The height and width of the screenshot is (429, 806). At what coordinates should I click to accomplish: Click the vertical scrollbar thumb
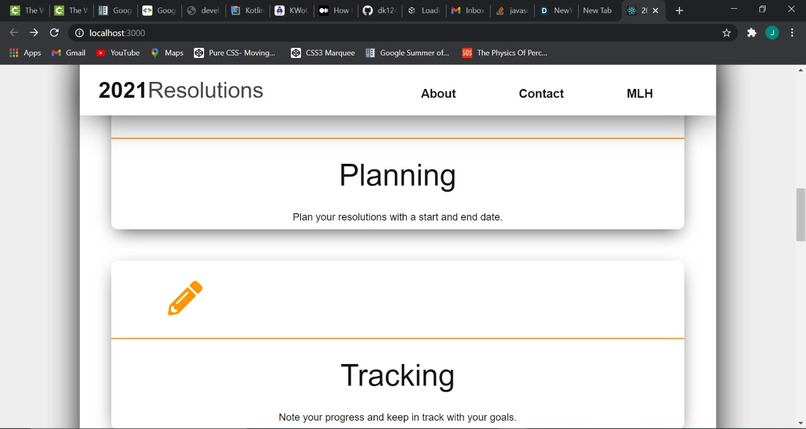800,214
